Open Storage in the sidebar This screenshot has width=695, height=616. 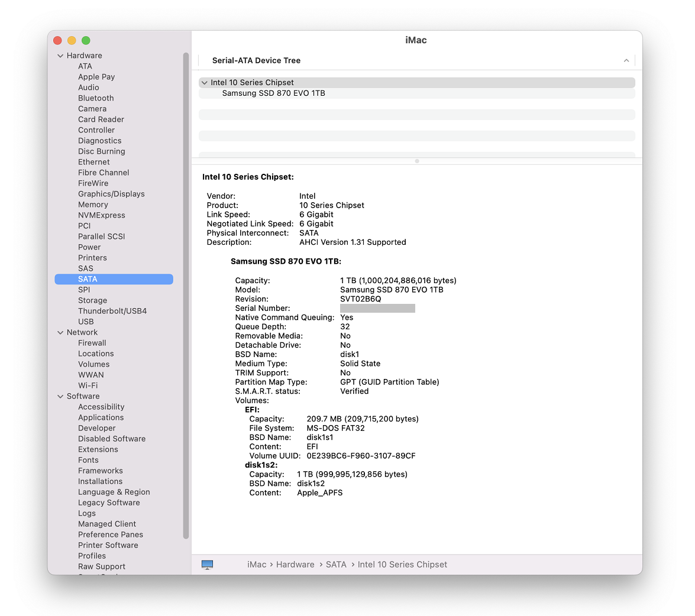click(93, 300)
